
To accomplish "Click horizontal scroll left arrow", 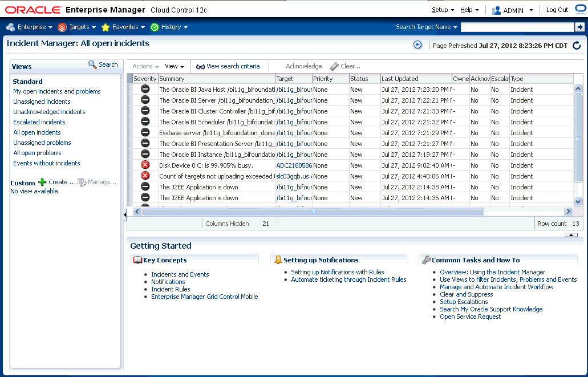I will click(x=137, y=212).
